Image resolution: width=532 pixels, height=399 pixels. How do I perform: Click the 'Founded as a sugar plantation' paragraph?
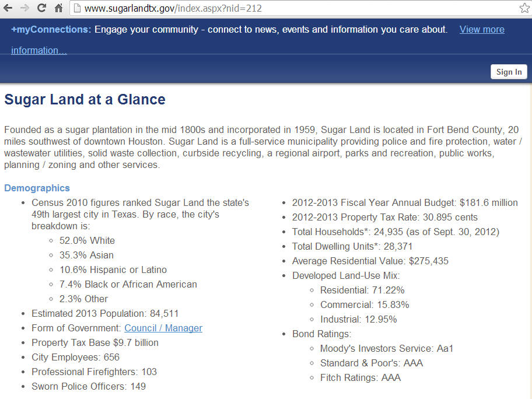point(263,147)
